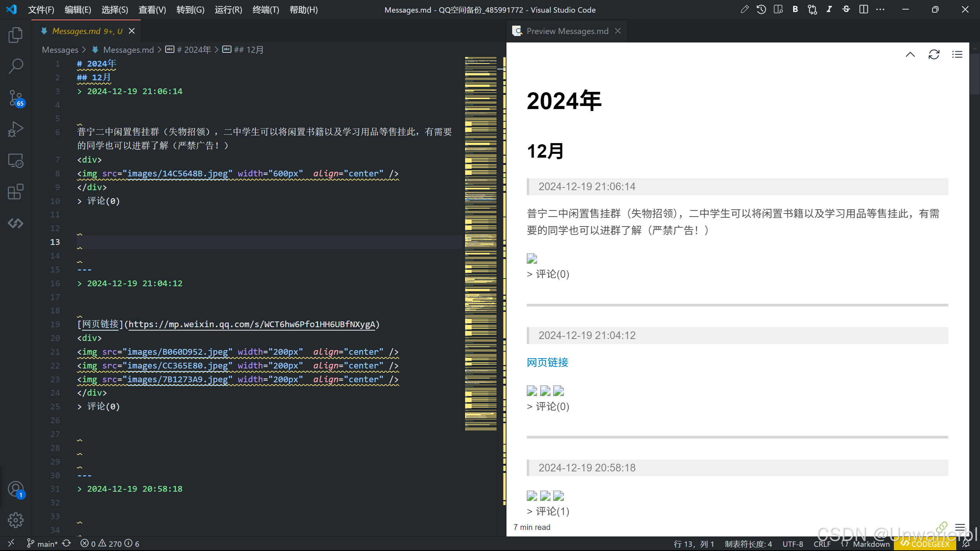Open the Run and Debug view

coord(15,129)
